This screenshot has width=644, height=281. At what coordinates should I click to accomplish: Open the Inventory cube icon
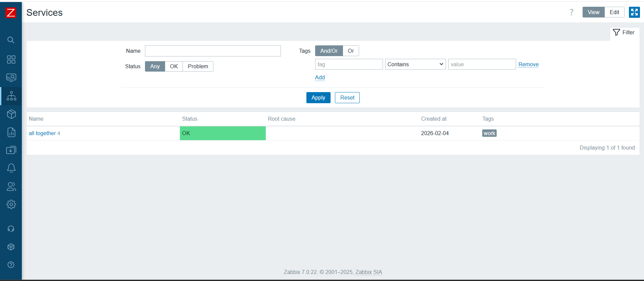click(11, 114)
